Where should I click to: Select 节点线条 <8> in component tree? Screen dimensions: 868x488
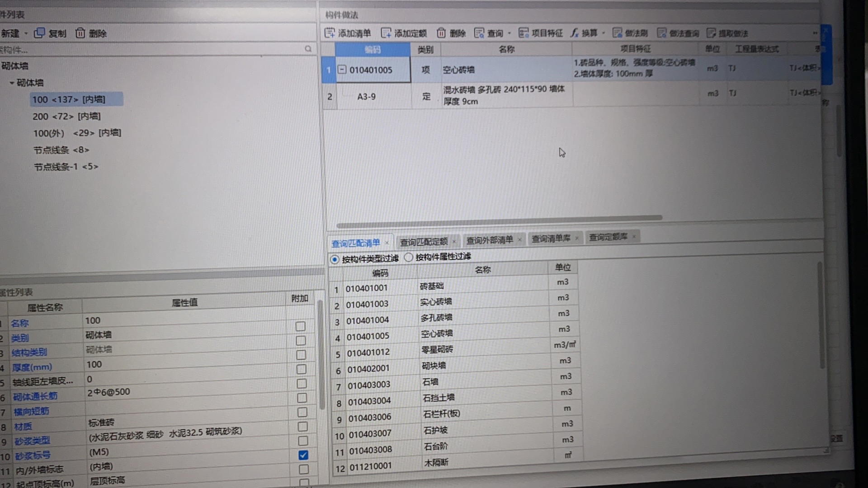(x=61, y=150)
